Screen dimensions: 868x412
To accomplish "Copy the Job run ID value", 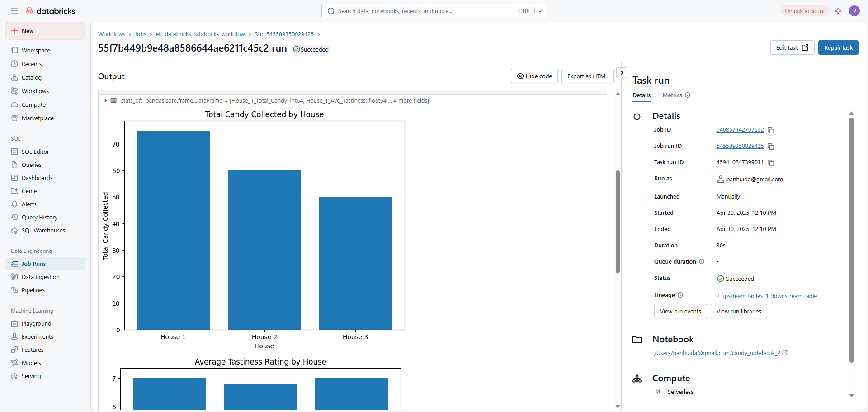I will click(771, 147).
